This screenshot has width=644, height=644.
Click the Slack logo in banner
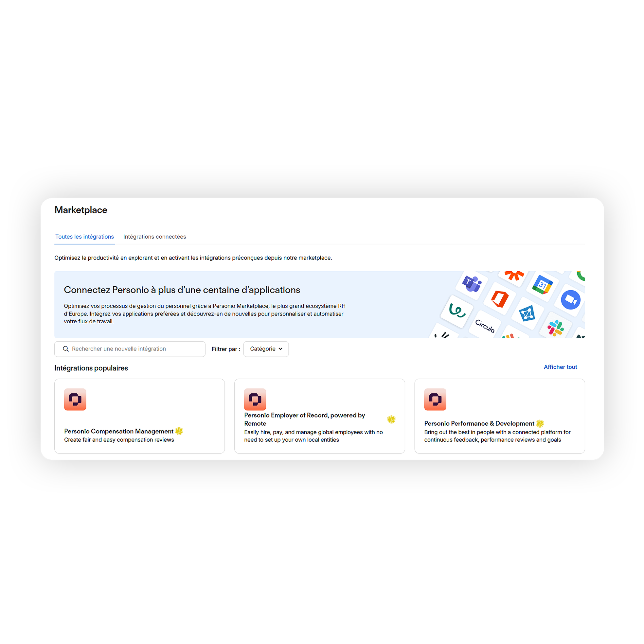(555, 328)
